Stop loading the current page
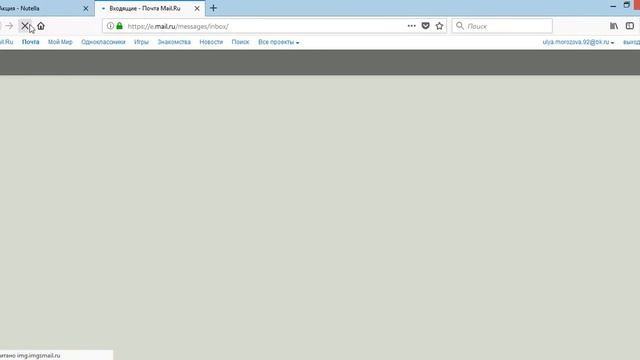The height and width of the screenshot is (360, 640). tap(25, 26)
